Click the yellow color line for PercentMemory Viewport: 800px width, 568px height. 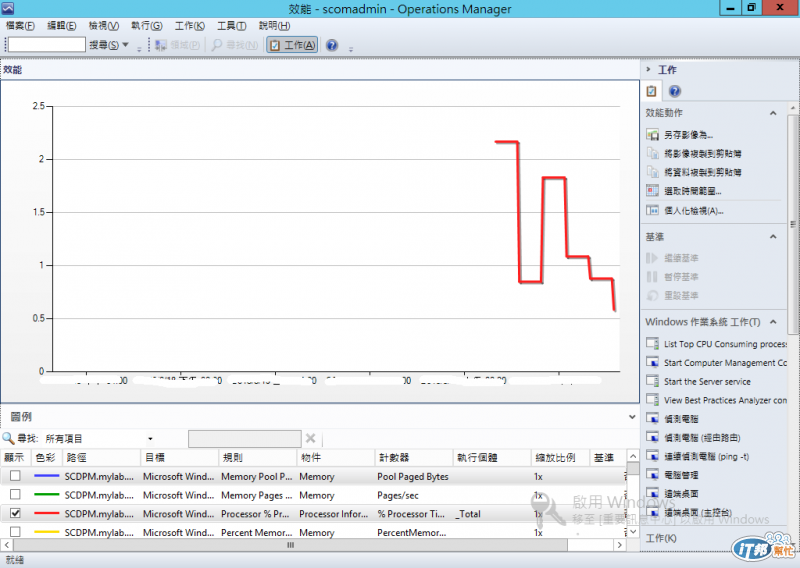pyautogui.click(x=46, y=532)
